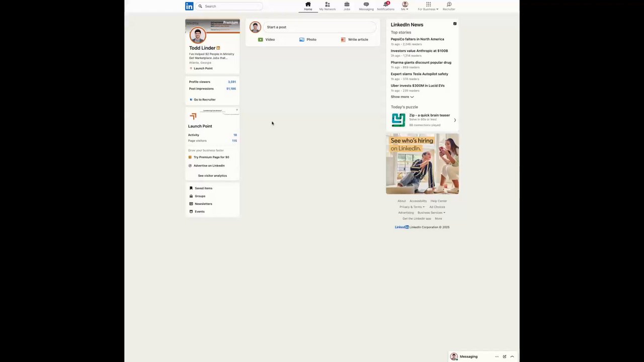Screen dimensions: 644x362
Task: Open the Recruiter icon in navbar
Action: 449,6
